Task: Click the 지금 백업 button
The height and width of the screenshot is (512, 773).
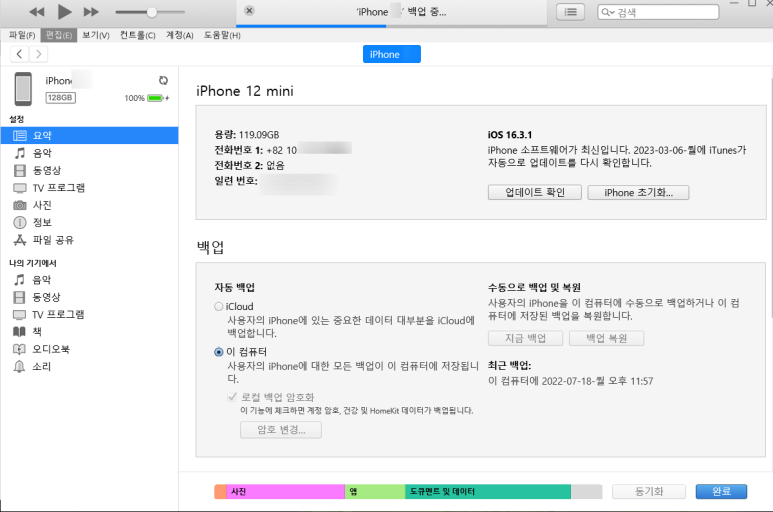Action: click(x=526, y=338)
